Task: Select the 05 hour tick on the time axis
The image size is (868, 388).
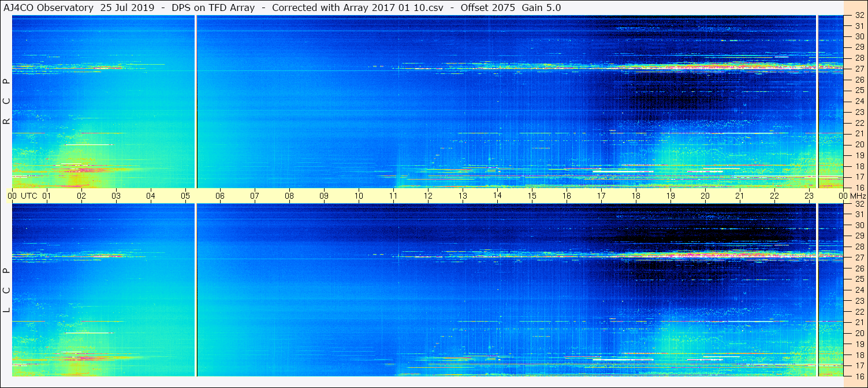Action: pos(185,196)
